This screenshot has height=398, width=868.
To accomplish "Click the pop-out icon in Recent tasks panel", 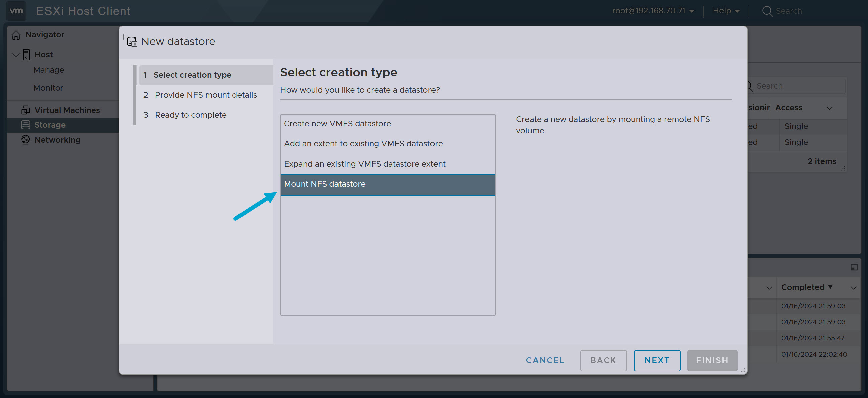I will point(854,267).
